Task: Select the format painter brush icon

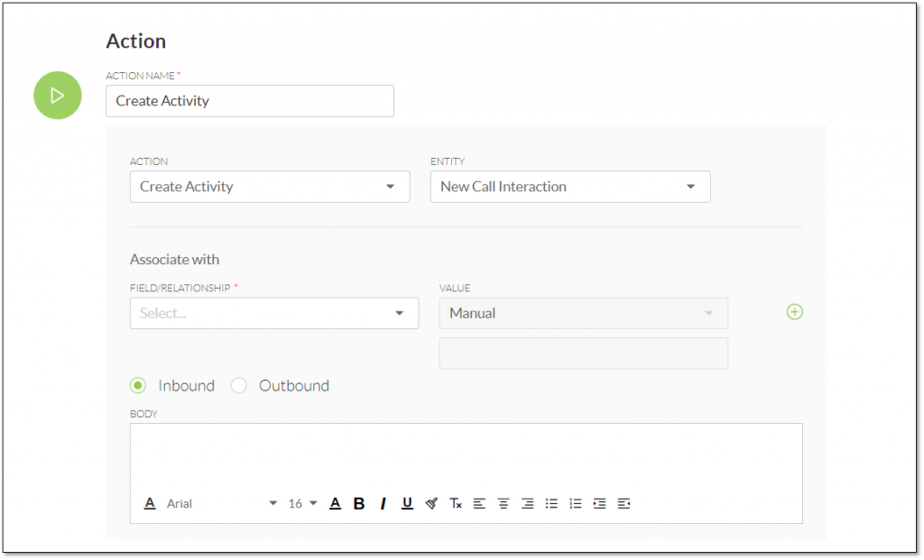Action: [432, 503]
